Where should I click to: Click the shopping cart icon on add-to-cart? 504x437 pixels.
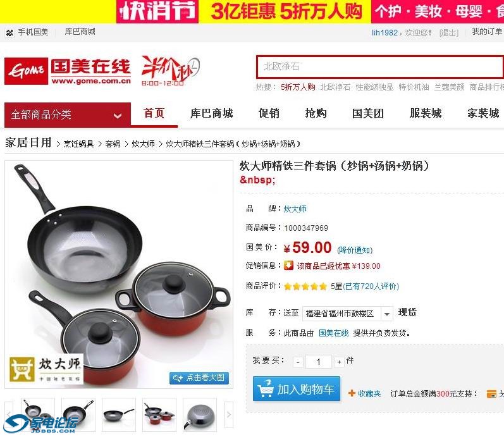tap(265, 389)
